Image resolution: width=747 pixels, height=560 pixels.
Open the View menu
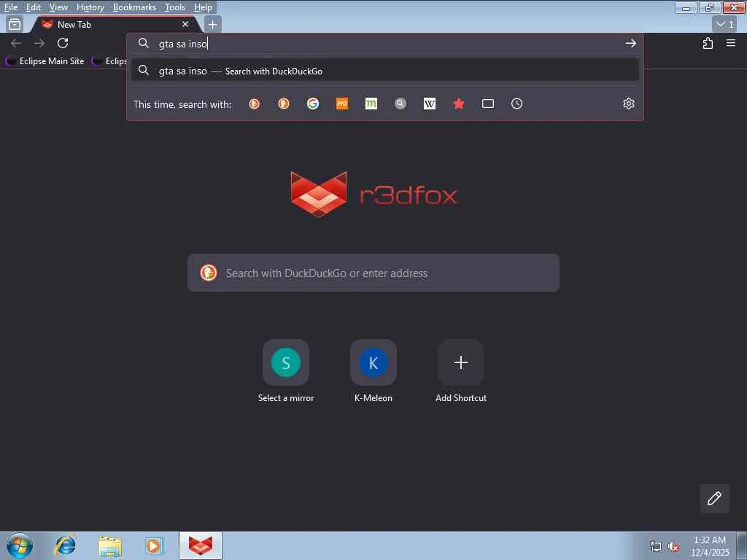[x=58, y=7]
